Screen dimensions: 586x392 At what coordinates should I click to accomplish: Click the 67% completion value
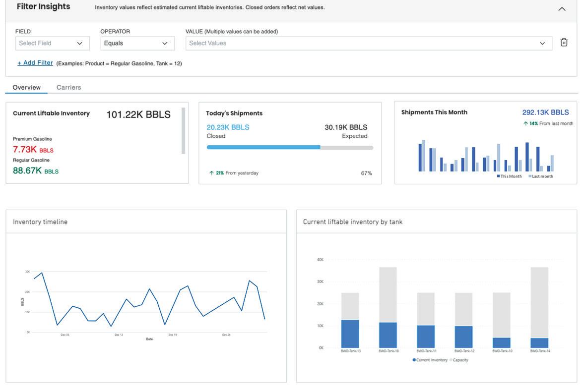tap(366, 173)
